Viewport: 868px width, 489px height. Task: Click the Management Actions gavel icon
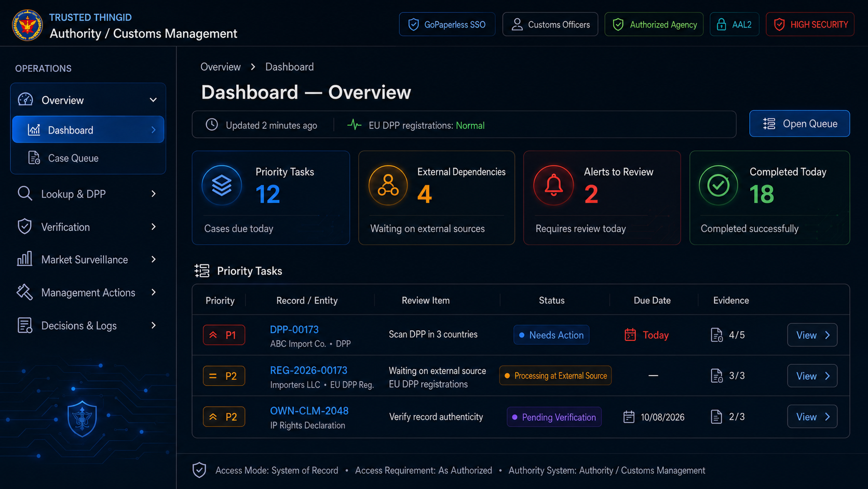point(24,292)
